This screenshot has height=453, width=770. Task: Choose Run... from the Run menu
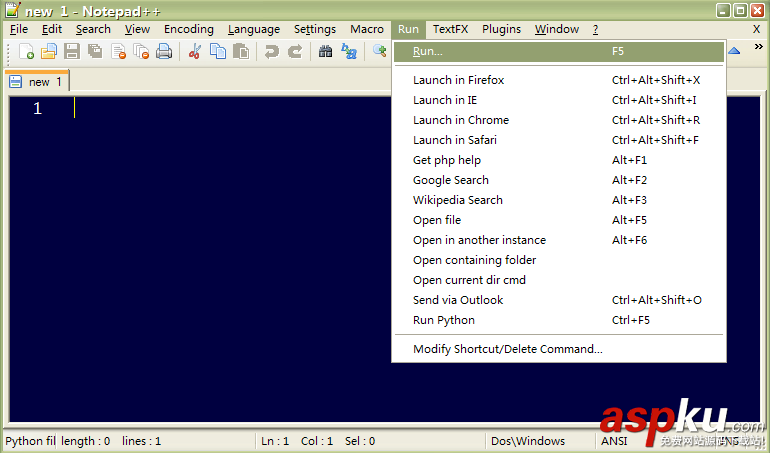click(x=559, y=52)
